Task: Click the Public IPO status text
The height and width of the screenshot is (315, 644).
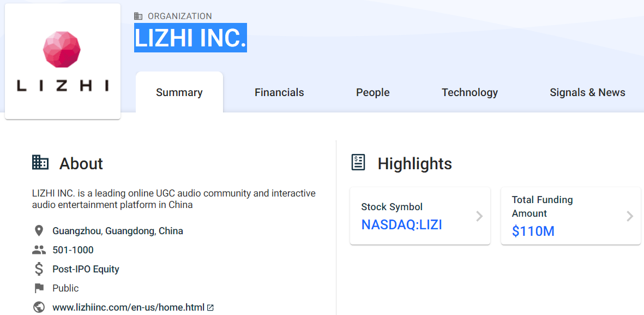Action: pyautogui.click(x=65, y=288)
